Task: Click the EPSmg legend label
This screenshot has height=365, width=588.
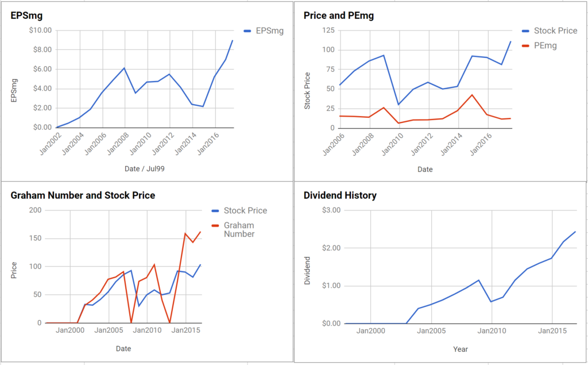Action: 270,31
